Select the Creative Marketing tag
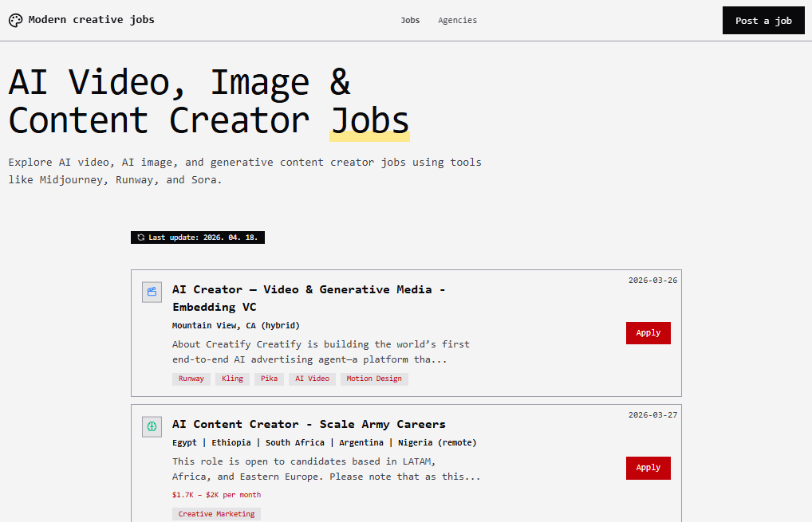 click(x=216, y=514)
